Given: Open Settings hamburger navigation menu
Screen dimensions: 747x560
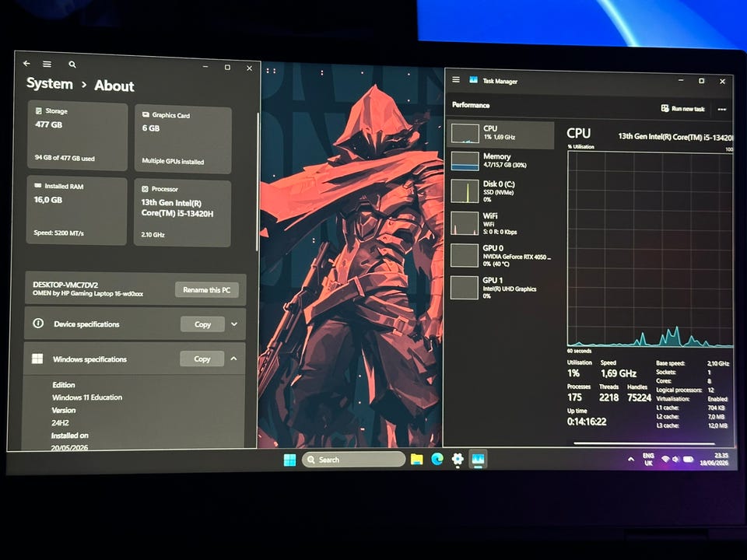Looking at the screenshot, I should (47, 64).
